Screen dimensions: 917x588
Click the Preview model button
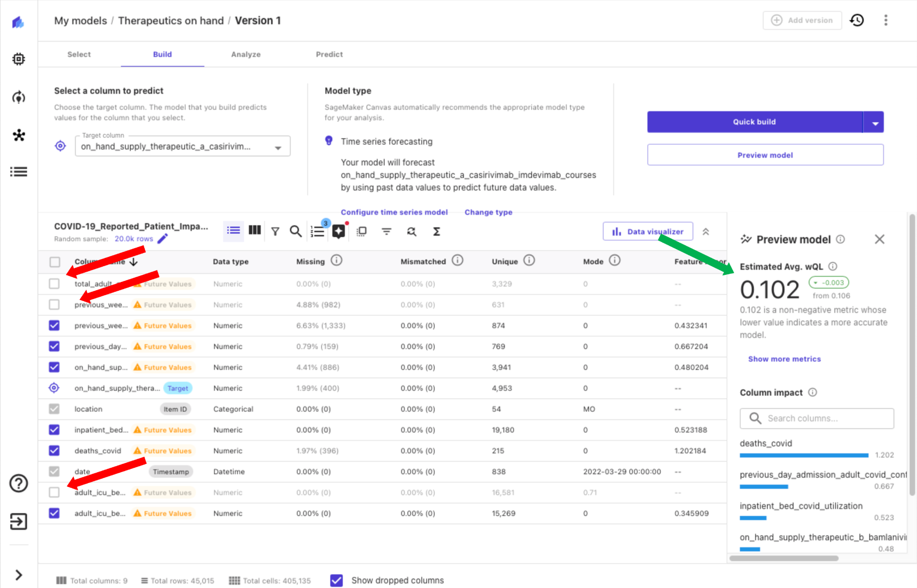[x=766, y=155]
